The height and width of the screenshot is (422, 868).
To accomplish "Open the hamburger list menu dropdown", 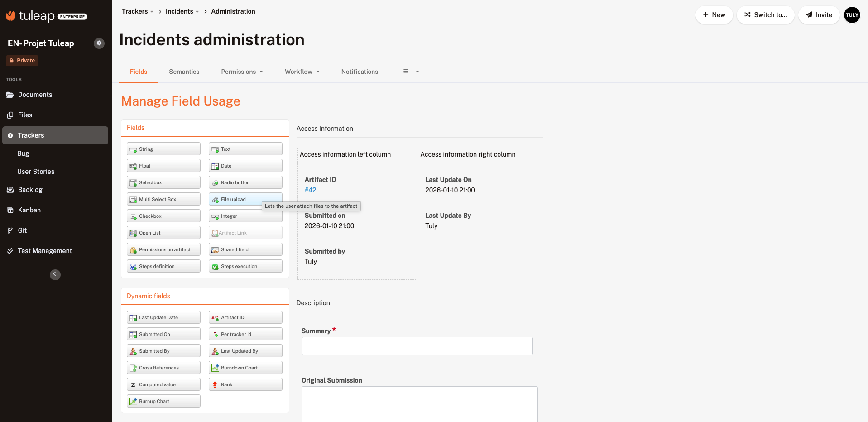I will (411, 72).
